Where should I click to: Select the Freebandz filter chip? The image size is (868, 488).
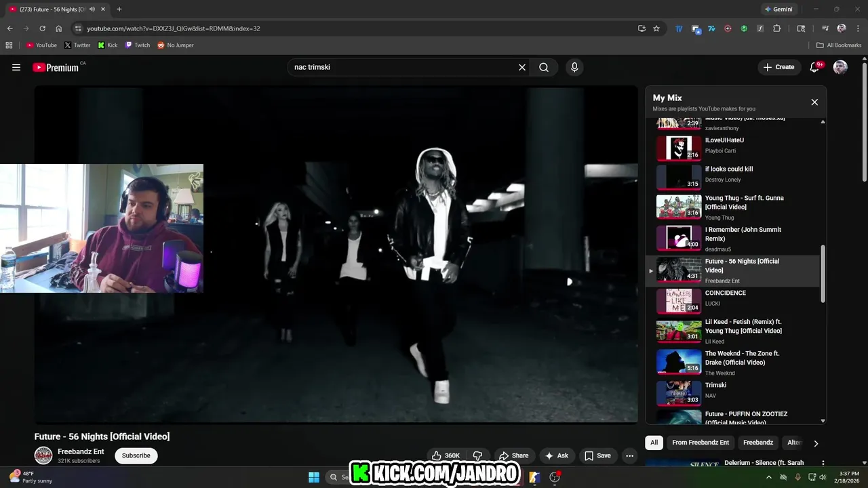758,443
